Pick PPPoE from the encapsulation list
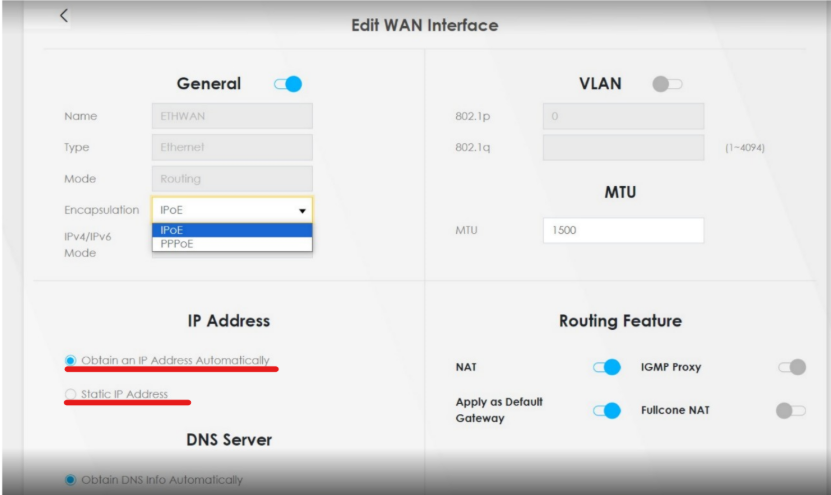831x495 pixels. 232,244
